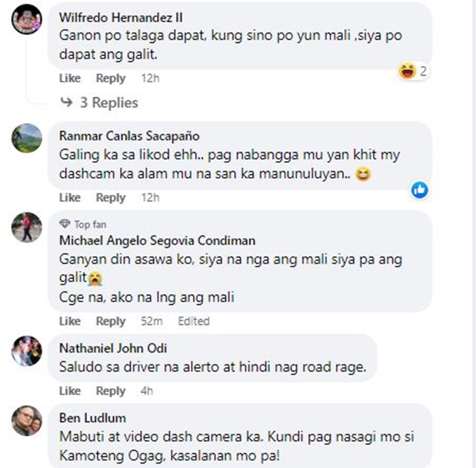Screen dimensions: 476x468
Task: Open Michael Angelo Segovia Condiman's avatar
Action: tap(27, 227)
